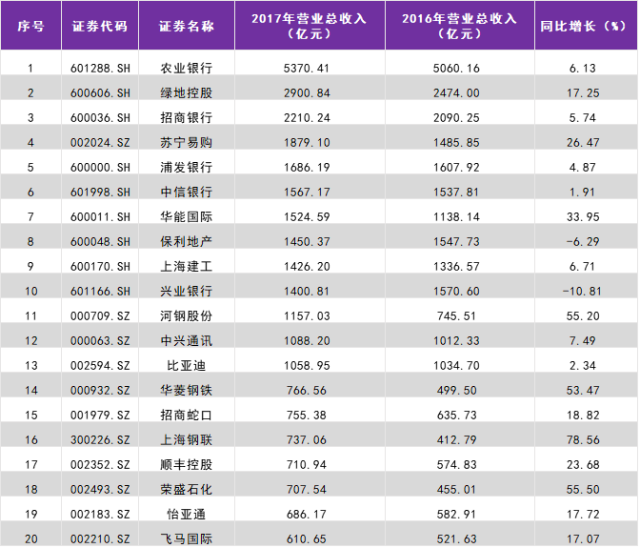Select the growth value 33.95
The height and width of the screenshot is (548, 640).
coord(583,217)
